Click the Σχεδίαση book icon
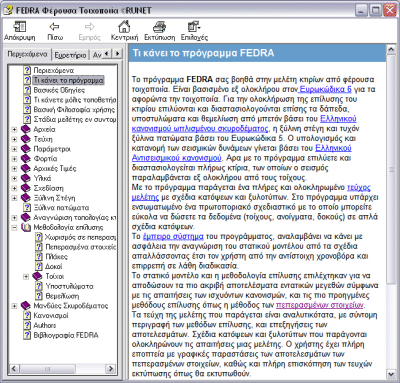This screenshot has height=383, width=400. click(26, 188)
